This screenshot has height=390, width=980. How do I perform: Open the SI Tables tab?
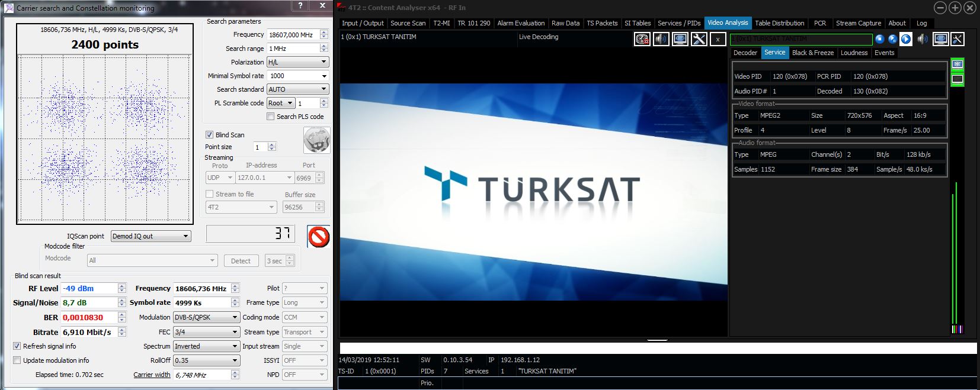[x=638, y=23]
